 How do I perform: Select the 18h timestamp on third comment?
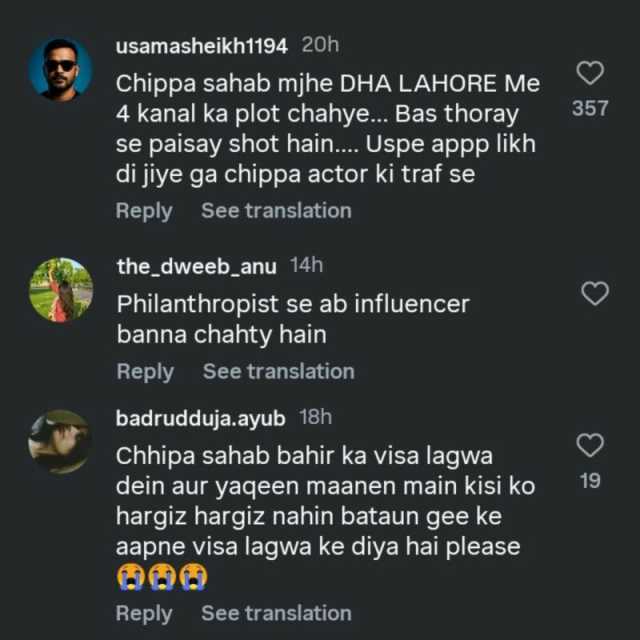click(x=315, y=417)
